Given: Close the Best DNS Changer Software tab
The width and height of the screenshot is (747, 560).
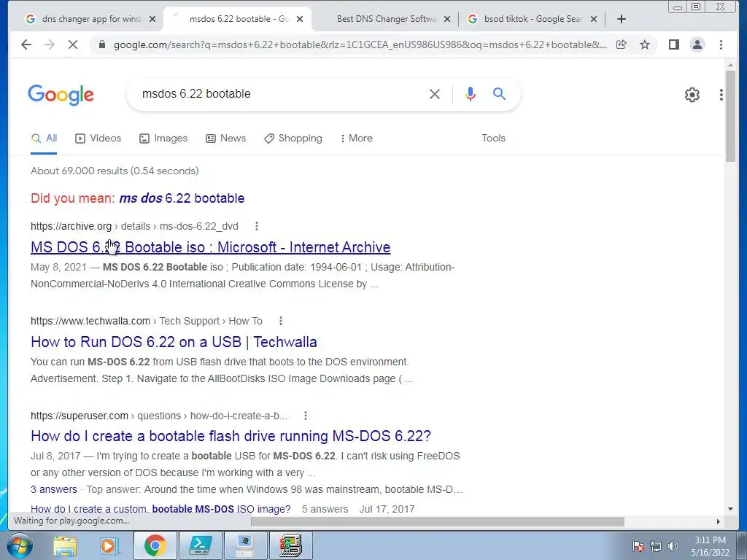Looking at the screenshot, I should [447, 19].
